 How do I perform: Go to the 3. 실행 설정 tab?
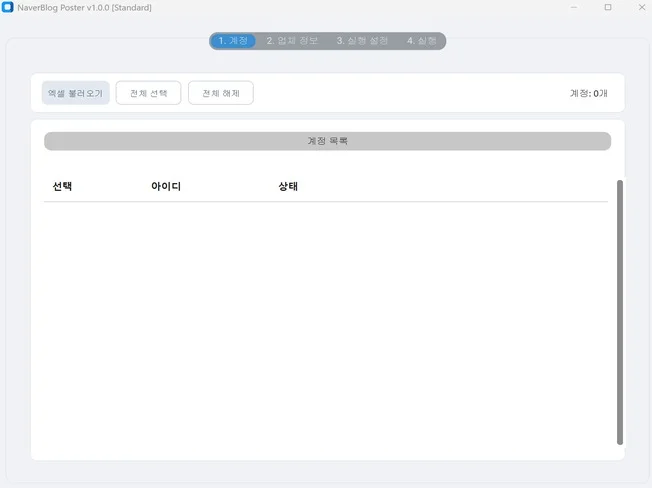tap(362, 41)
